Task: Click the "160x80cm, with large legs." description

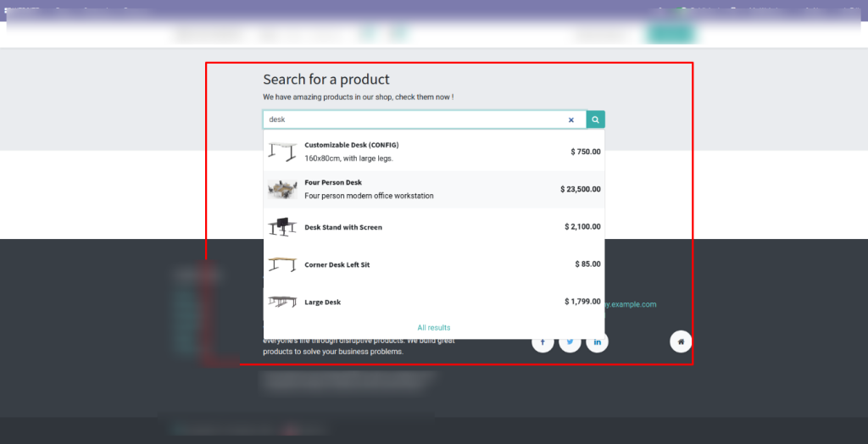Action: (348, 159)
